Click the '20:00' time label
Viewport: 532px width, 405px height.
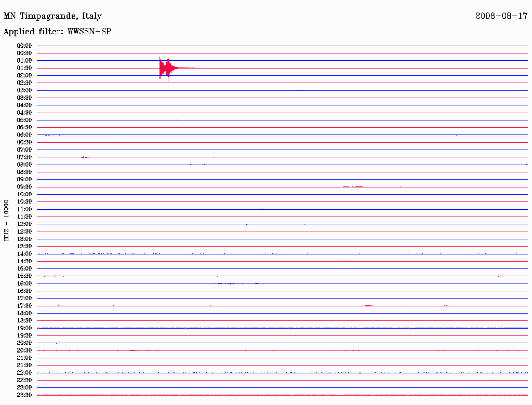24,343
